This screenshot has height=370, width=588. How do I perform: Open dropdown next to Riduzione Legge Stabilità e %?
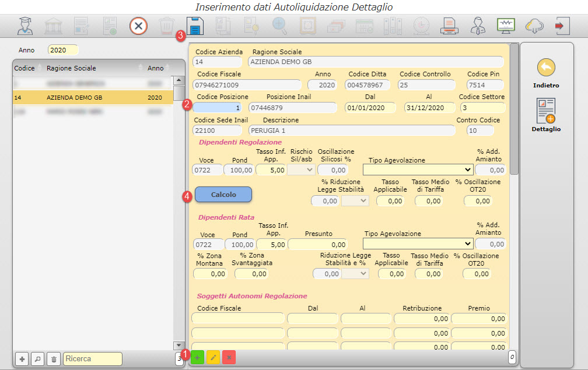(x=355, y=274)
